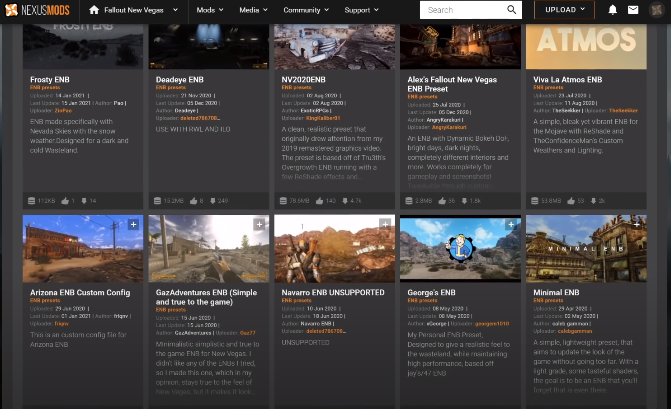Click the plus icon on GazAdventures ENB thumbnail
Screen dimensions: 671x409
[259, 225]
